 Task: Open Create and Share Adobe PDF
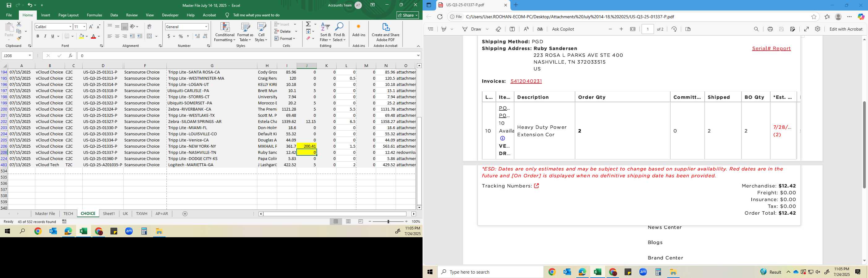click(385, 32)
